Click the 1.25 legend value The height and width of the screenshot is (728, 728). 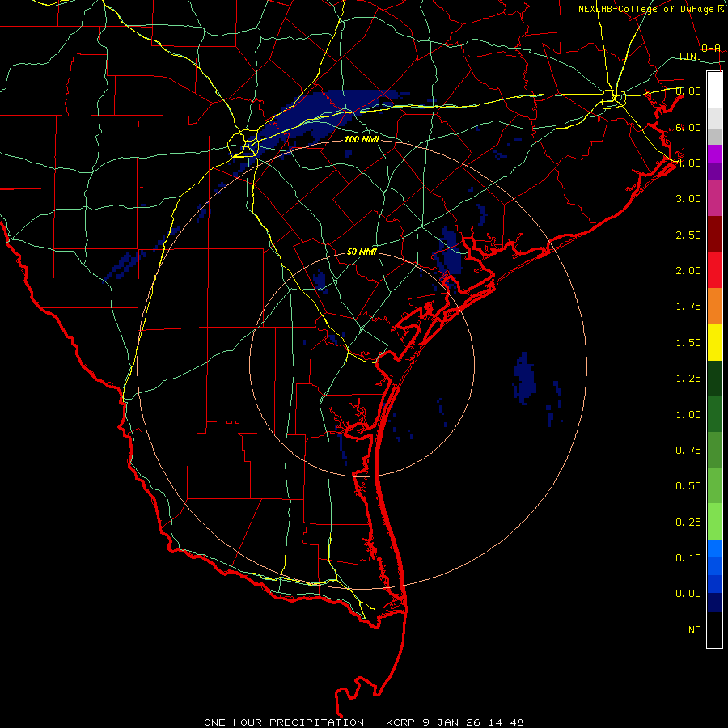pyautogui.click(x=688, y=379)
